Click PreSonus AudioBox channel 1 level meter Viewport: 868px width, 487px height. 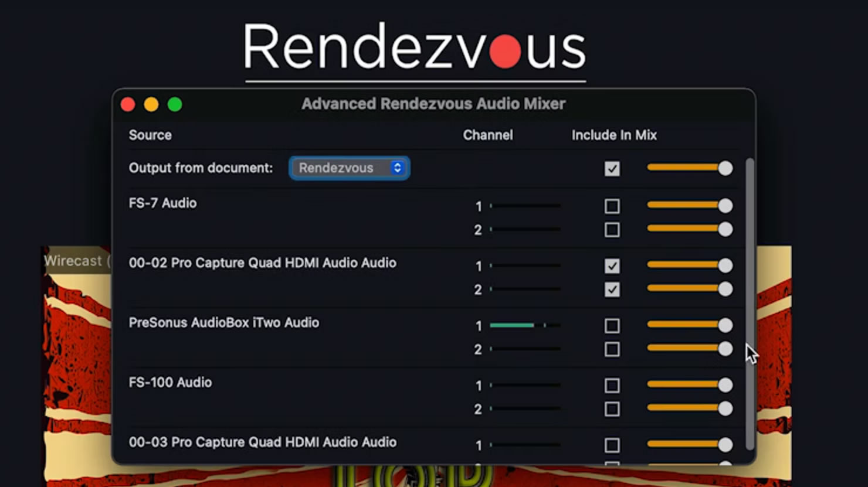[525, 325]
